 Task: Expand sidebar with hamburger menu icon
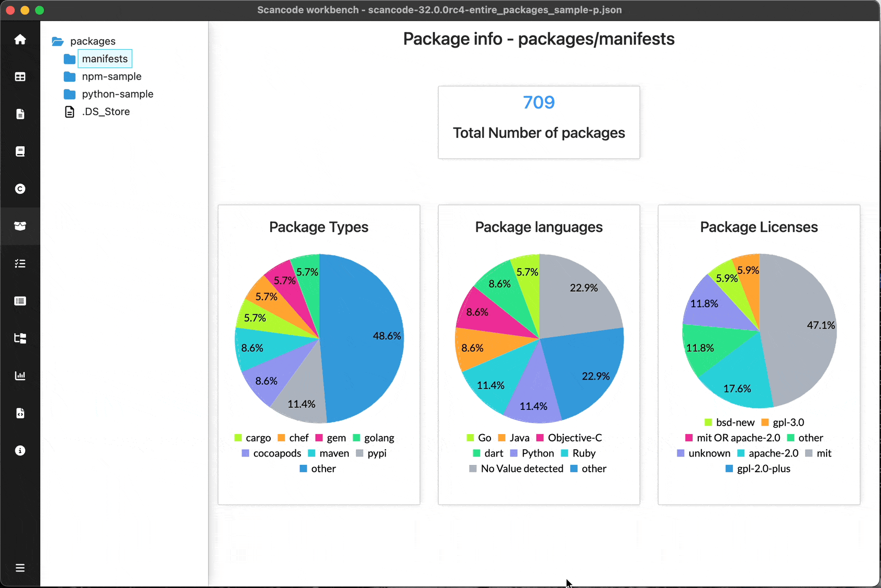pyautogui.click(x=20, y=568)
